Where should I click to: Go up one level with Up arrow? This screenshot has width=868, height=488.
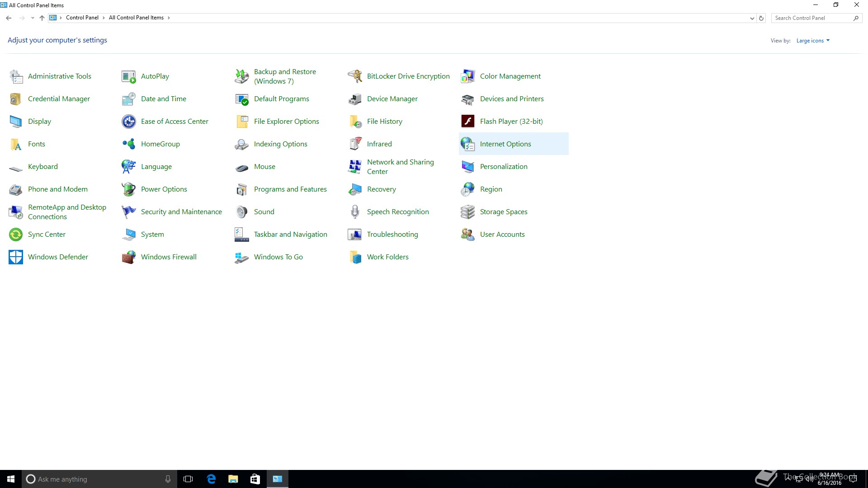tap(42, 18)
